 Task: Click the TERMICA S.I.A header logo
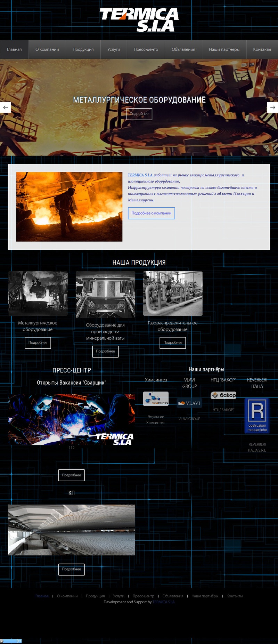(x=139, y=20)
